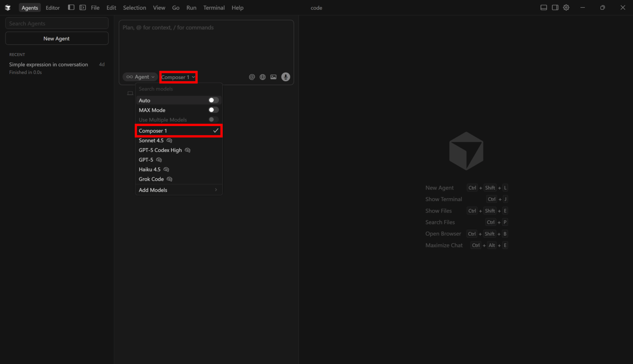633x364 pixels.
Task: Select Sonnet 4.5 from model list
Action: click(151, 140)
